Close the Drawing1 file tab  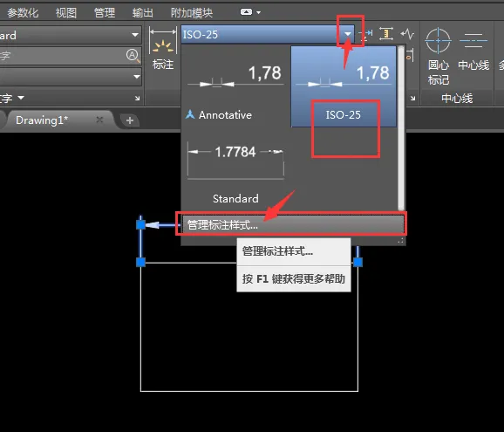[99, 120]
